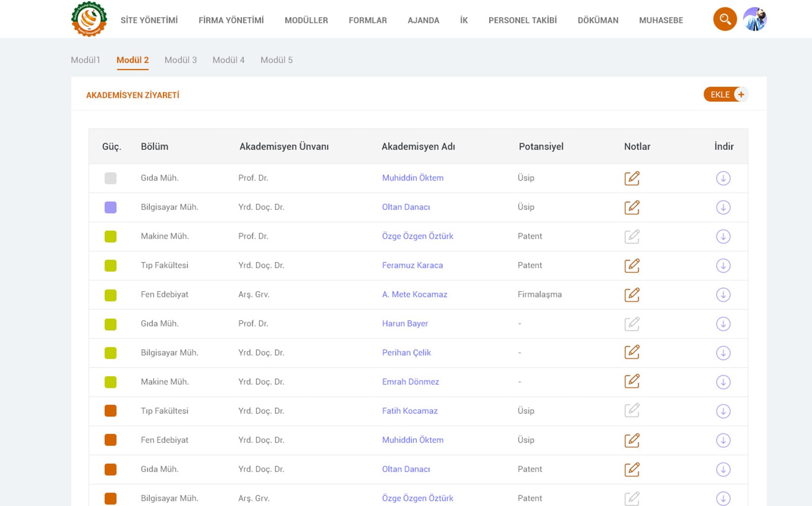This screenshot has height=506, width=812.
Task: Download Fatih Kocamaz visit record
Action: coord(723,411)
